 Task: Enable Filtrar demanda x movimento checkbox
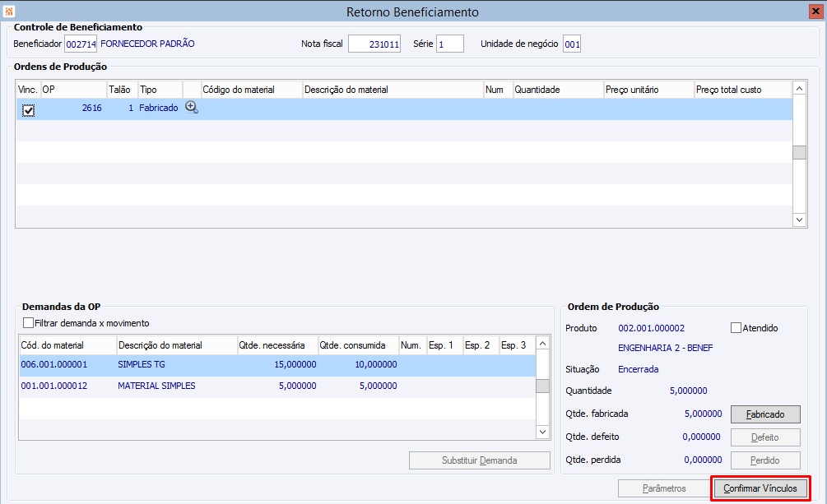pos(29,323)
